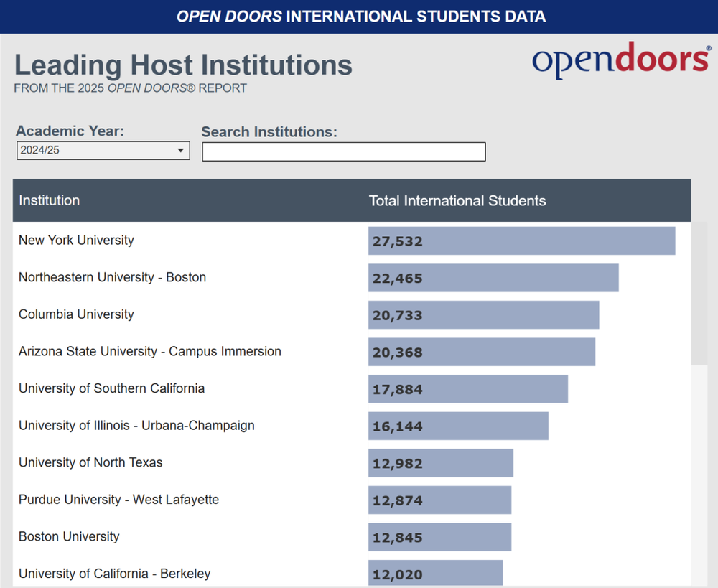The image size is (718, 588).
Task: Select Arizona State University - Campus Immersion label
Action: click(x=150, y=352)
